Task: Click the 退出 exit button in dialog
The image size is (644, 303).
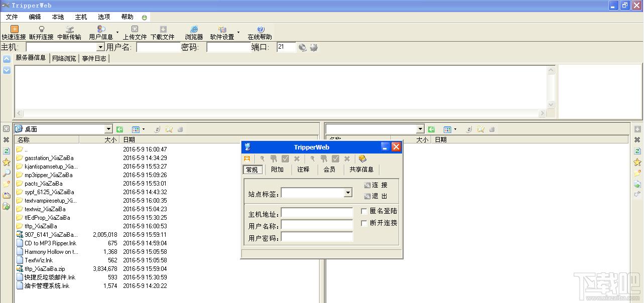Action: [376, 196]
